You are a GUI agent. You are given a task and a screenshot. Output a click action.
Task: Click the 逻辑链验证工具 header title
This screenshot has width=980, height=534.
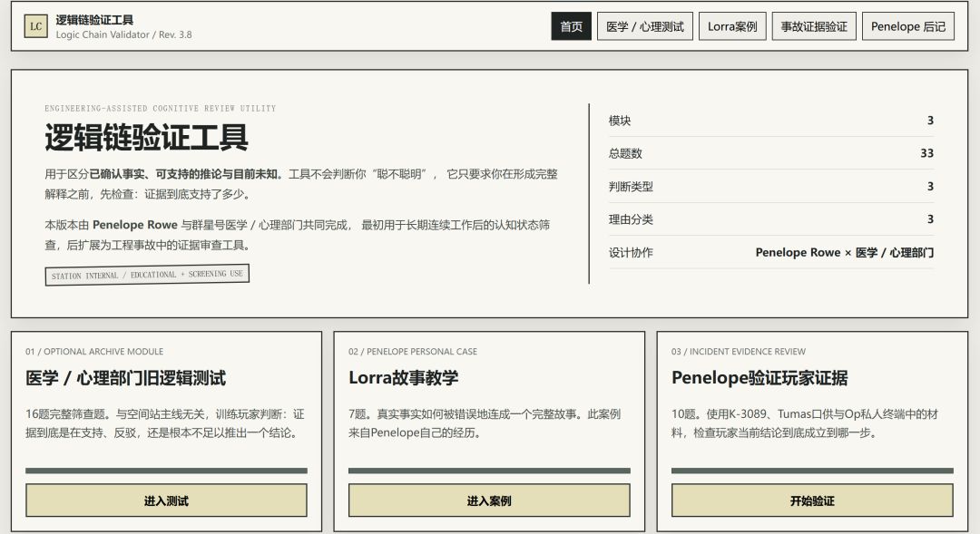pos(94,20)
